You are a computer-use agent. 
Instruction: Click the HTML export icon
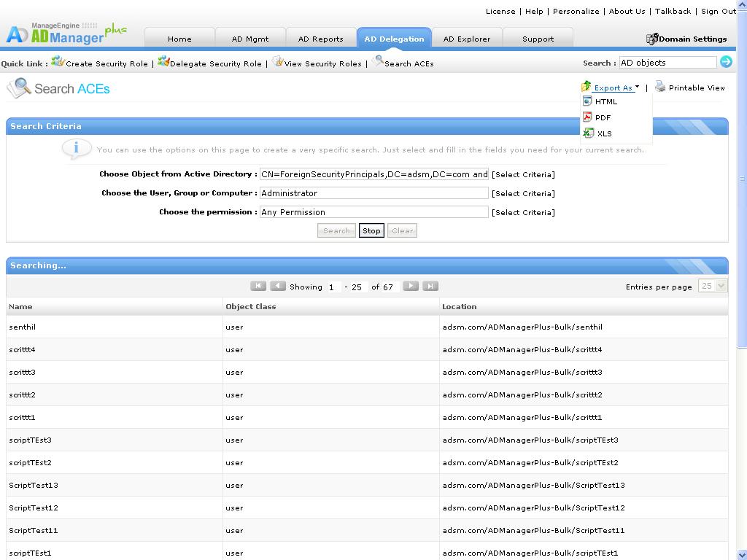[587, 101]
